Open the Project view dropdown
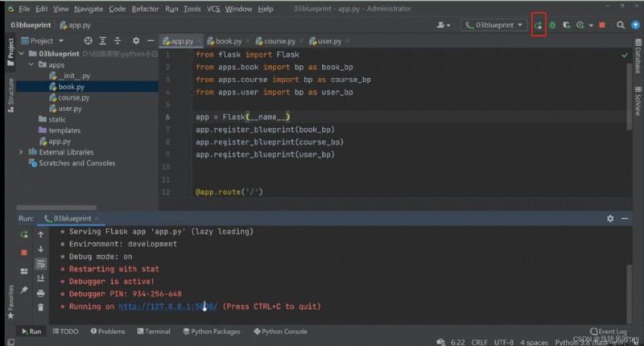Viewport: 644px width, 346px height. (43, 40)
